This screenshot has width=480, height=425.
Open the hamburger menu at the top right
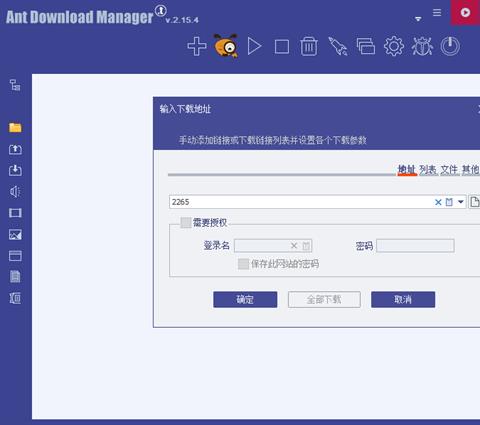tap(437, 13)
